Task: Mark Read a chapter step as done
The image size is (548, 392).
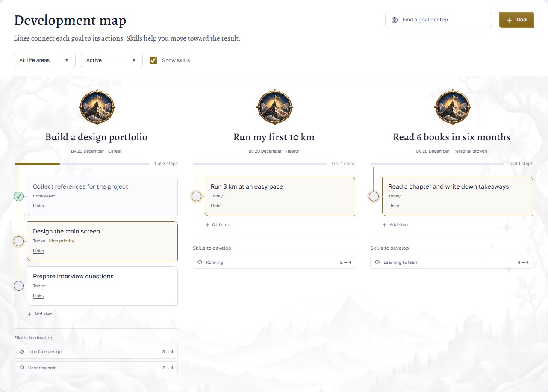Action: coord(374,197)
